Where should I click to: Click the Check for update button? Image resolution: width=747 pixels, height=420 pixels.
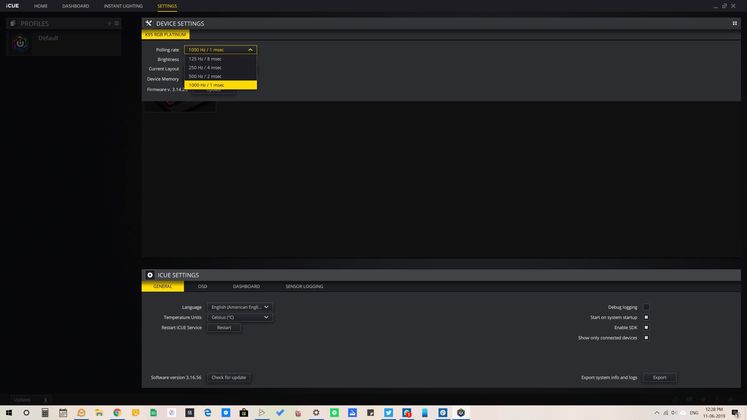point(229,378)
